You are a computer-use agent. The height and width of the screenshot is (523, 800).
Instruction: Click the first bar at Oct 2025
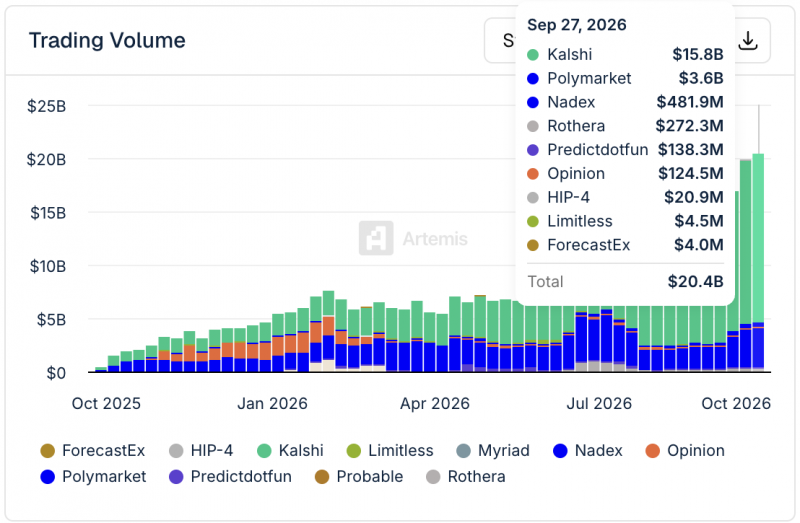tap(101, 369)
